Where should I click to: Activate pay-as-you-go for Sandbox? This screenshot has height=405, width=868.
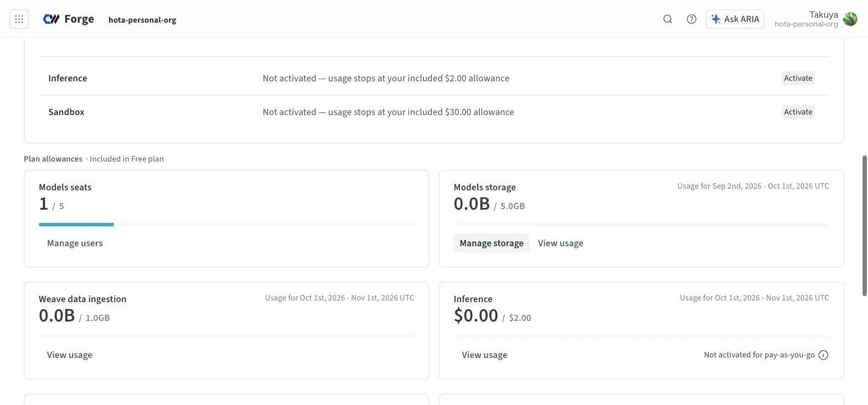pyautogui.click(x=798, y=112)
